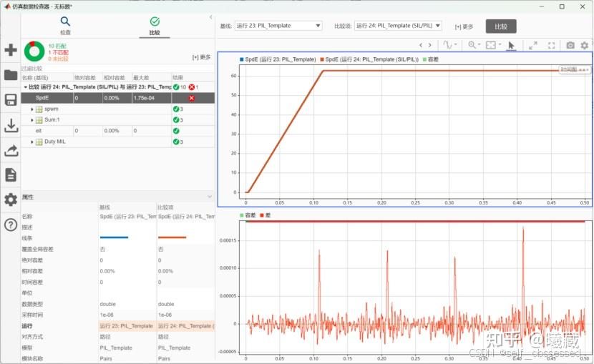Image resolution: width=594 pixels, height=364 pixels.
Task: Click the 1 不匹配 summary text
Action: pos(59,53)
